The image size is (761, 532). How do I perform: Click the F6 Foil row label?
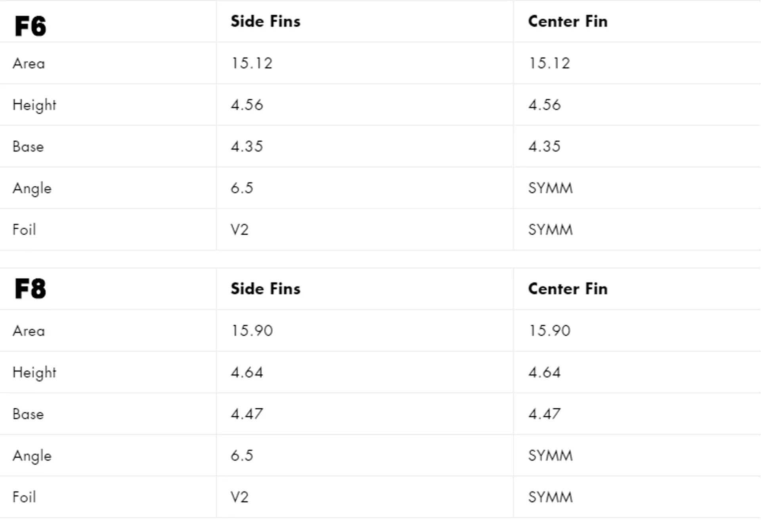click(24, 230)
